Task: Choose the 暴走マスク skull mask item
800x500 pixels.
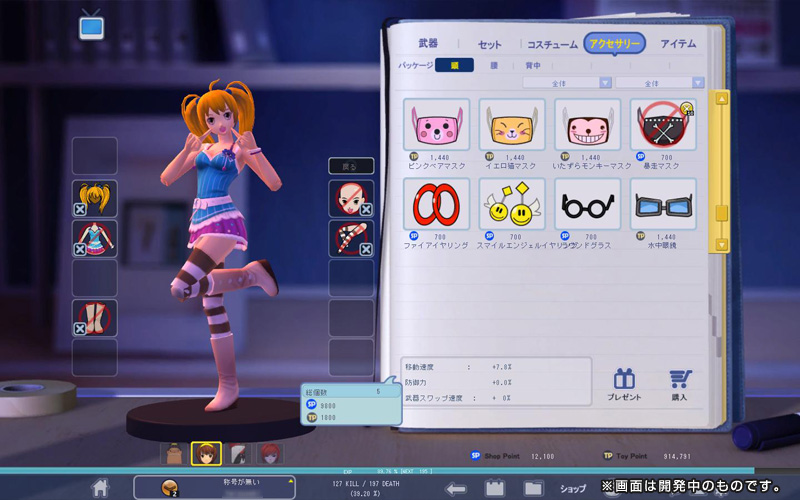Action: coord(663,124)
